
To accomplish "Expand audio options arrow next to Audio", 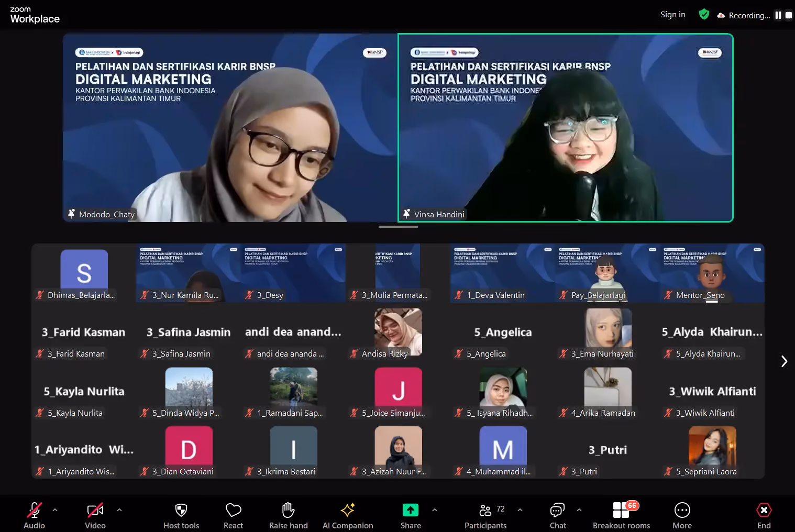I will click(x=55, y=509).
